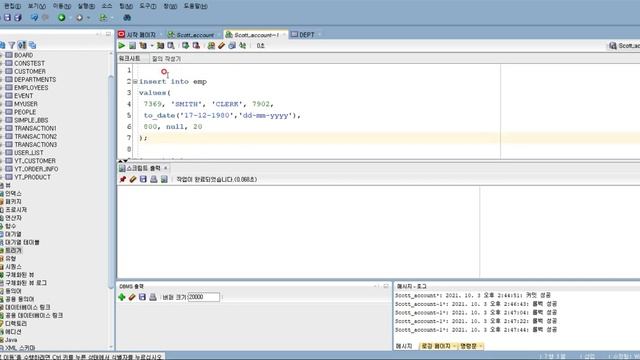640x360 pixels.
Task: Print script output with its printer icon
Action: pos(153,179)
